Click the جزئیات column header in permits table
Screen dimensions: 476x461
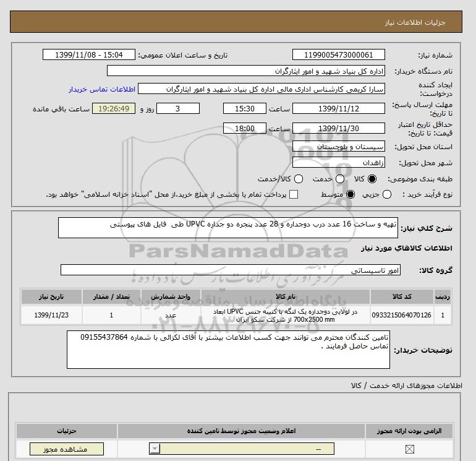[67, 431]
